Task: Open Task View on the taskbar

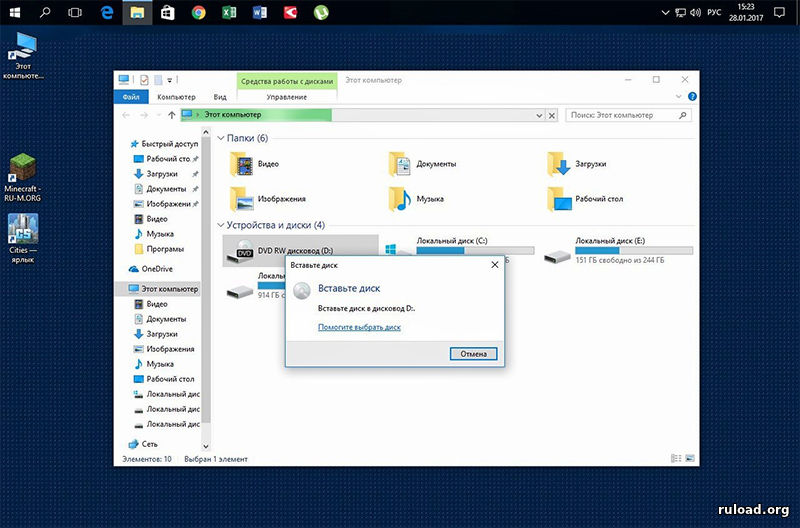Action: 75,12
